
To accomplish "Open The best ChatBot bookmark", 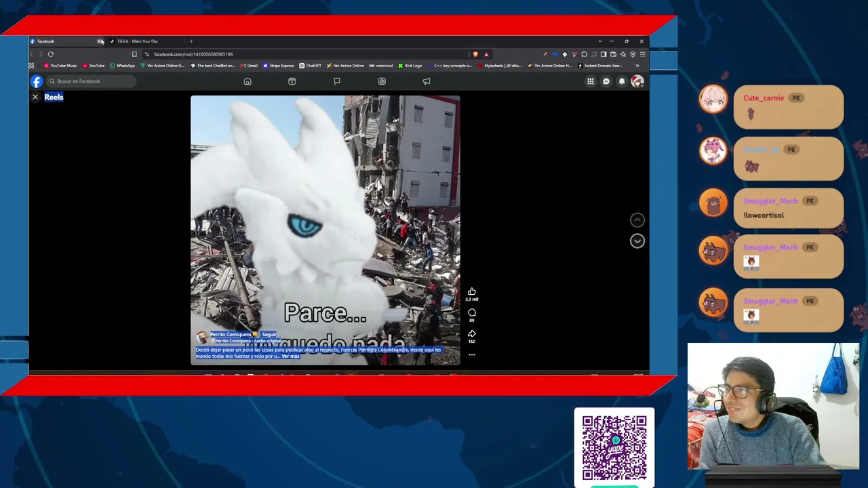I will [213, 66].
